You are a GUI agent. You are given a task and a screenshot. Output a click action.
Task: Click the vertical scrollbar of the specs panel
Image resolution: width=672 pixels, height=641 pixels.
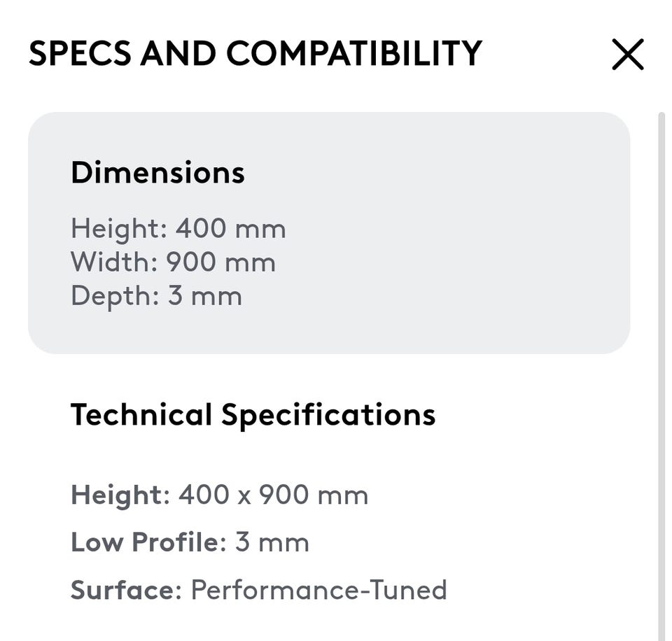tap(661, 350)
